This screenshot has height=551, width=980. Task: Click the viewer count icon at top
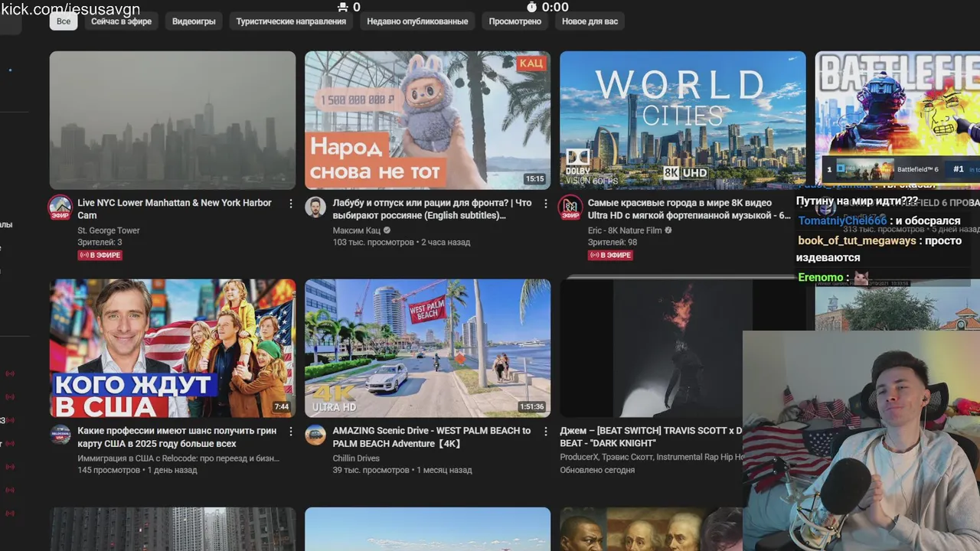coord(342,7)
